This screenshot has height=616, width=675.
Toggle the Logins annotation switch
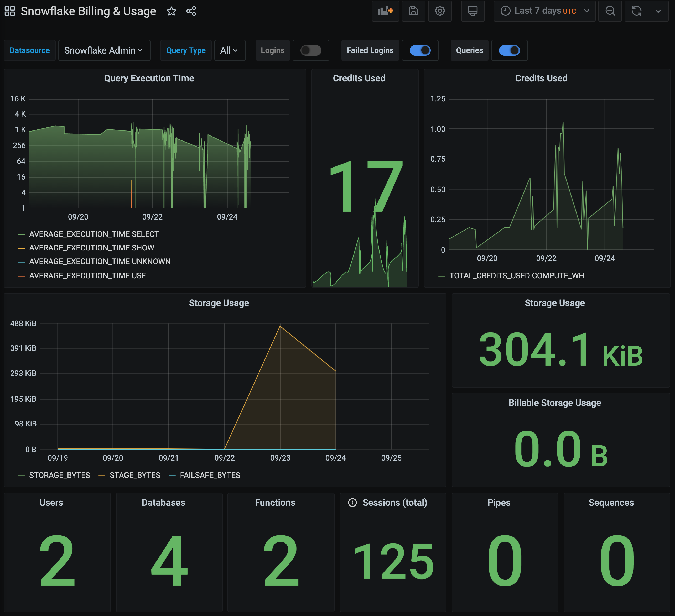(x=311, y=51)
